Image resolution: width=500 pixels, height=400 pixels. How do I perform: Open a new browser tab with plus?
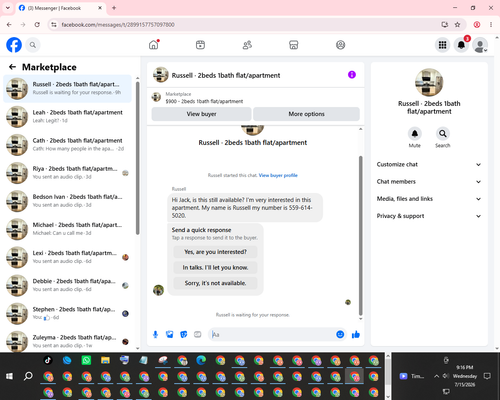pyautogui.click(x=114, y=8)
